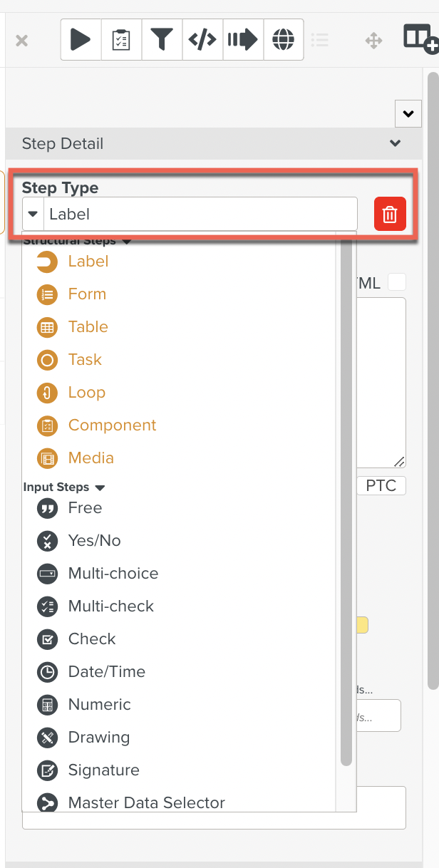
Task: Select the filter funnel icon
Action: coord(162,39)
